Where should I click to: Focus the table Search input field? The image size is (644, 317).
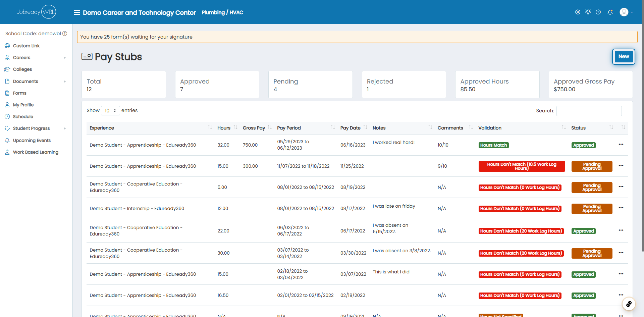pos(589,111)
